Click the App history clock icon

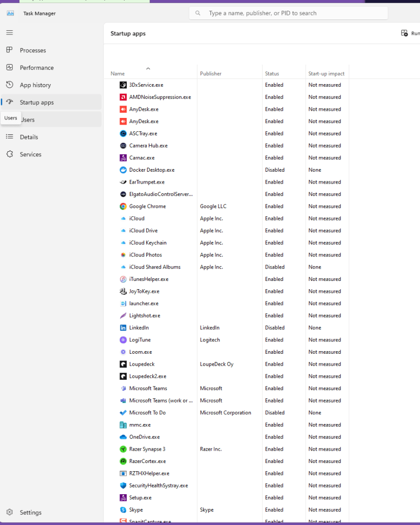(9, 85)
